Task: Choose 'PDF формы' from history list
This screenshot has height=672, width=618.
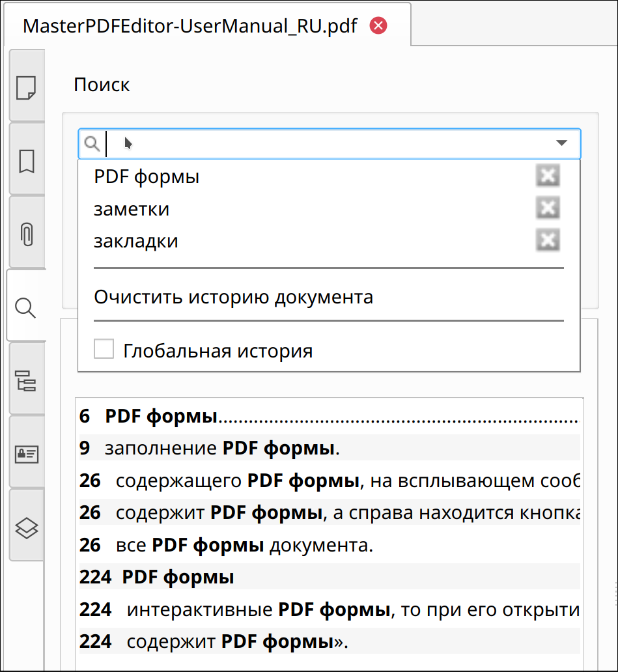Action: tap(147, 176)
